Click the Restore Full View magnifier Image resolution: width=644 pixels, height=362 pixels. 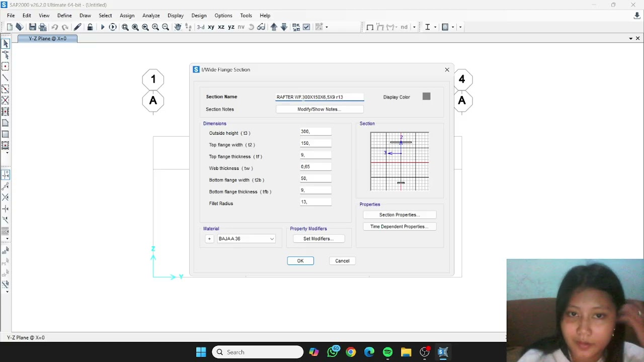click(135, 27)
